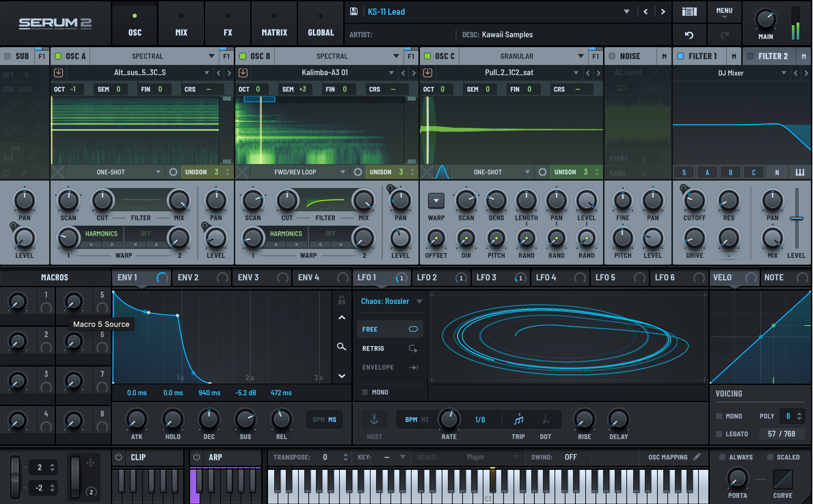The height and width of the screenshot is (504, 813).
Task: Click OSC A F1 routing button
Action: [x=226, y=56]
